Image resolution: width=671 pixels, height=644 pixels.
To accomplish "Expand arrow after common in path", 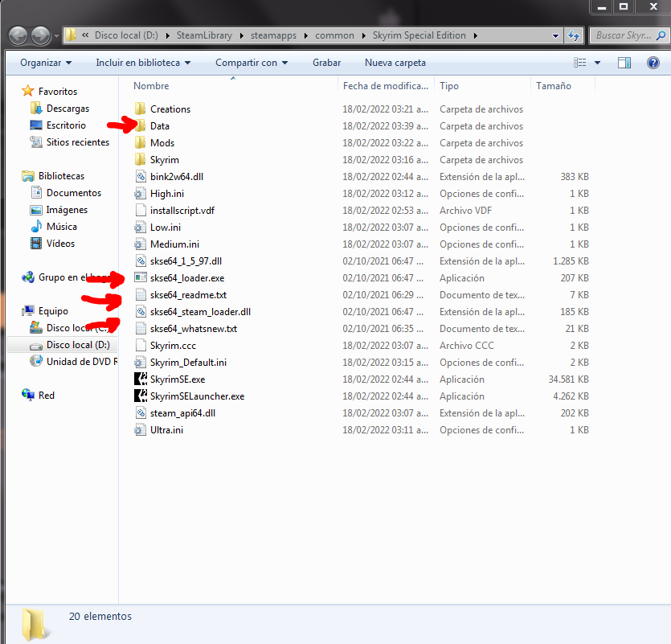I will (x=364, y=35).
